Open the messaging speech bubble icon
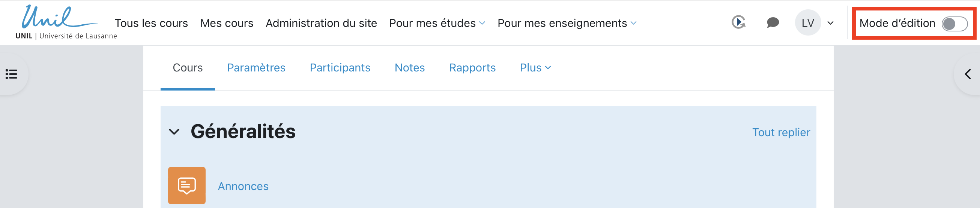This screenshot has width=980, height=208. pos(773,23)
